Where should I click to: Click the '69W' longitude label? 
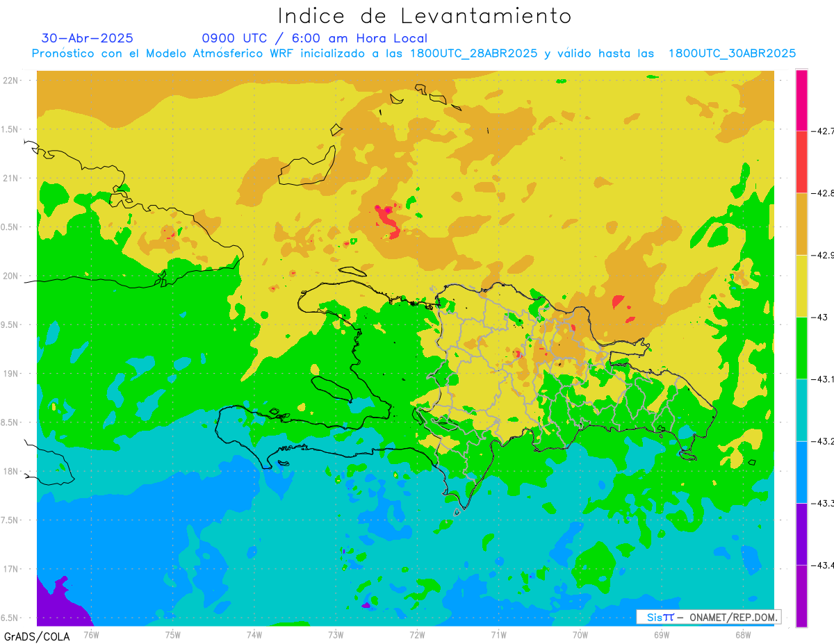[x=662, y=634]
